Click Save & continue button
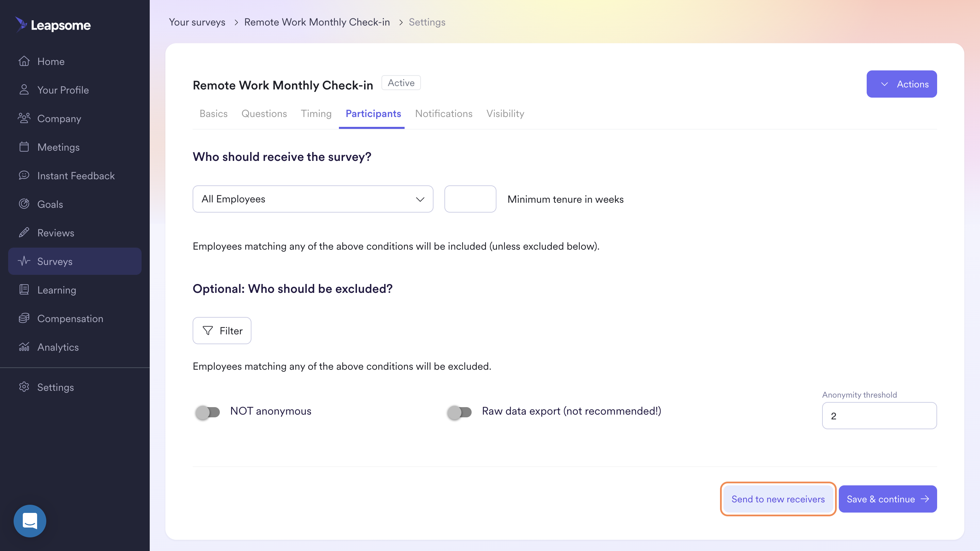 click(x=887, y=499)
